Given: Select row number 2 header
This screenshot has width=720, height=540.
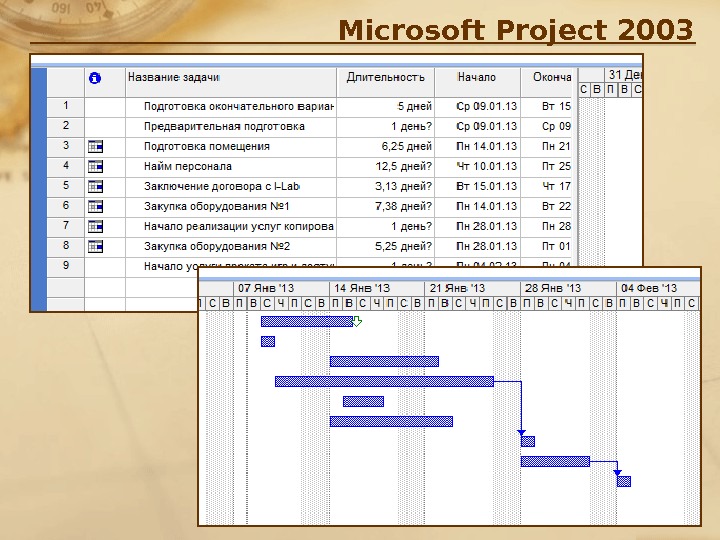Looking at the screenshot, I should [x=66, y=126].
